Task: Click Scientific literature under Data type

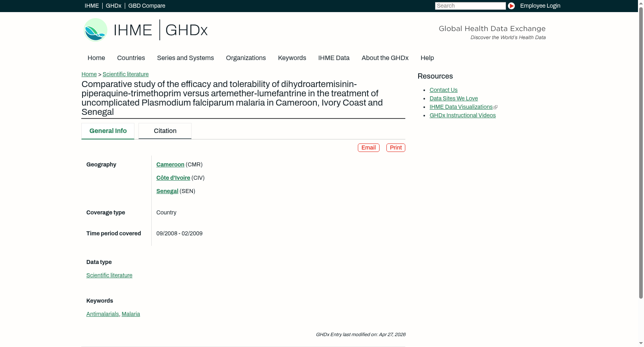Action: click(109, 275)
